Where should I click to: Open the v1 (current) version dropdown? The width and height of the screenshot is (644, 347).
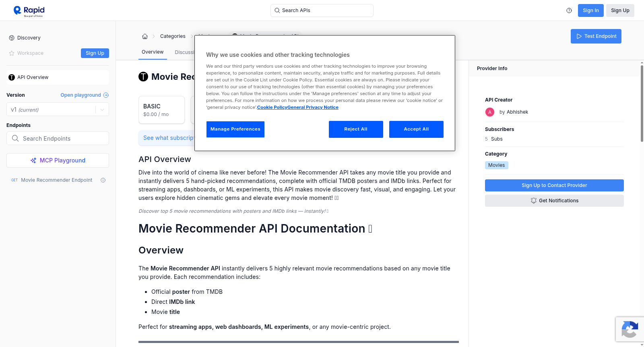pos(58,110)
